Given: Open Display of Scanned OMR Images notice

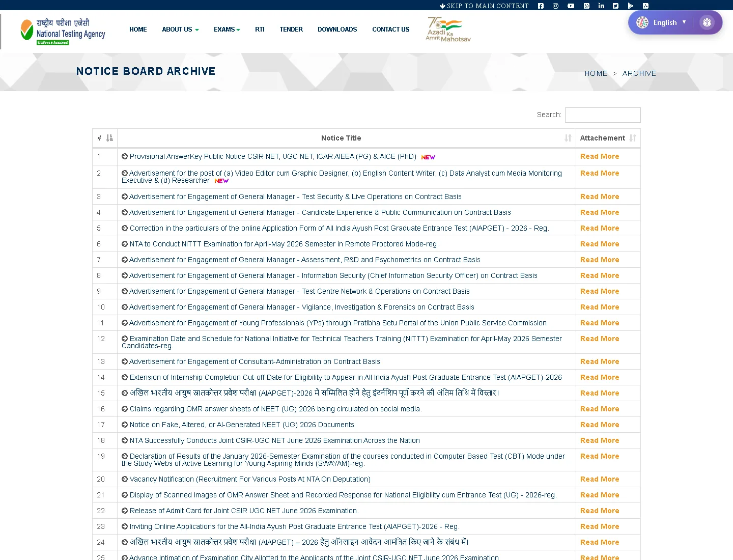Looking at the screenshot, I should 343,495.
